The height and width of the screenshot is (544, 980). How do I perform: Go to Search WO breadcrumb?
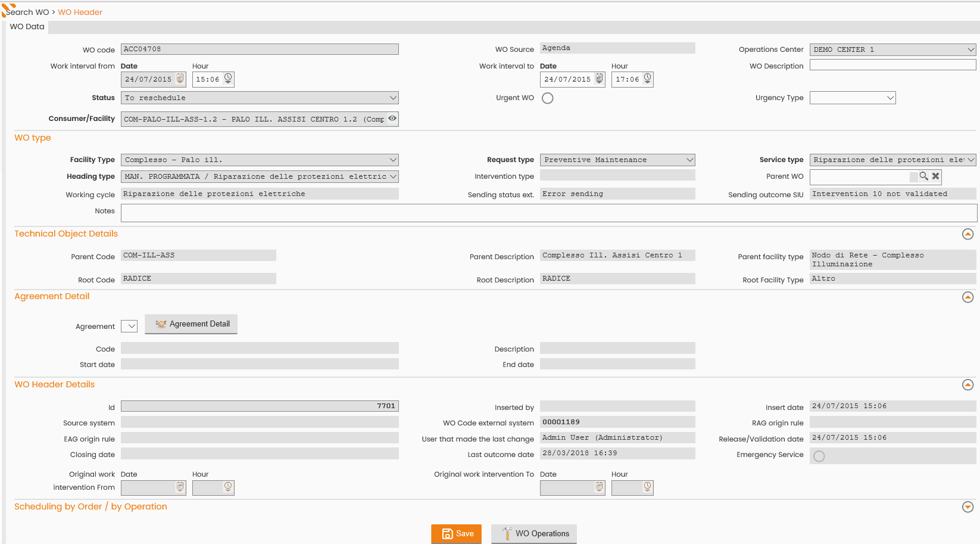(27, 12)
